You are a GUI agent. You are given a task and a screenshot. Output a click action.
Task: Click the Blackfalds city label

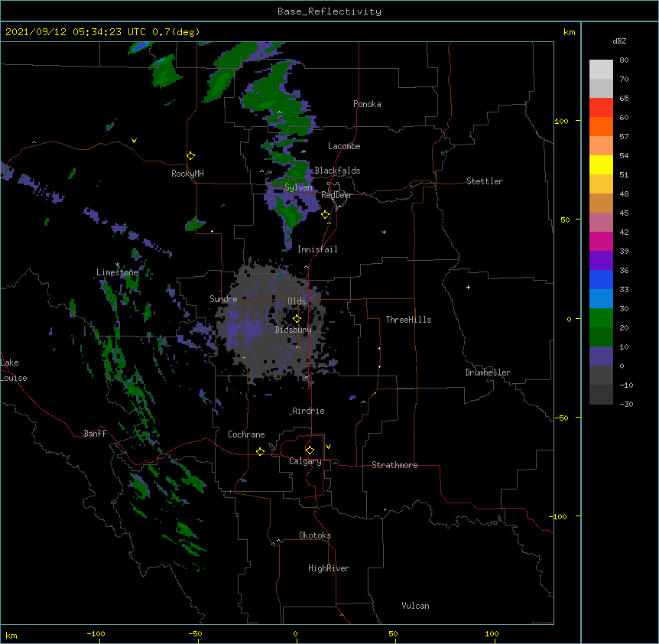pyautogui.click(x=337, y=171)
